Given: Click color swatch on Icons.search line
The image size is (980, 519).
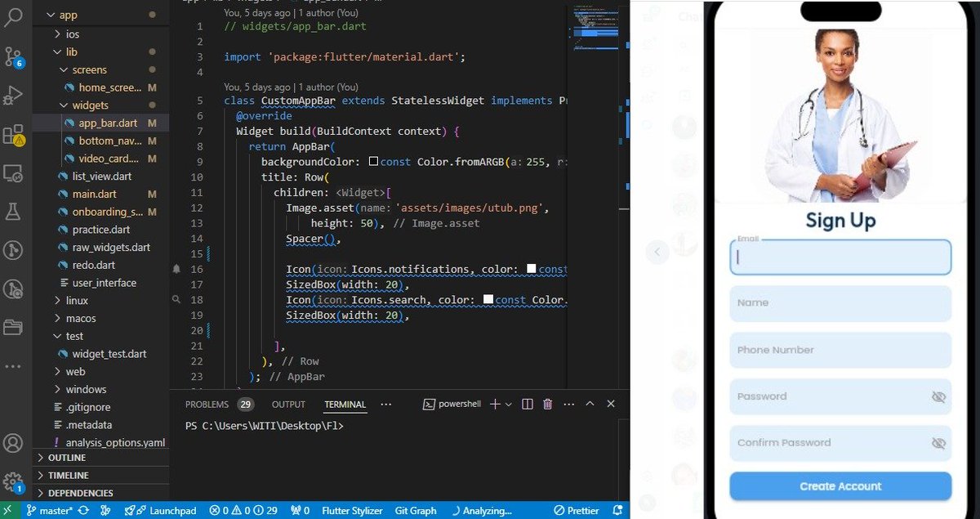Looking at the screenshot, I should (488, 300).
